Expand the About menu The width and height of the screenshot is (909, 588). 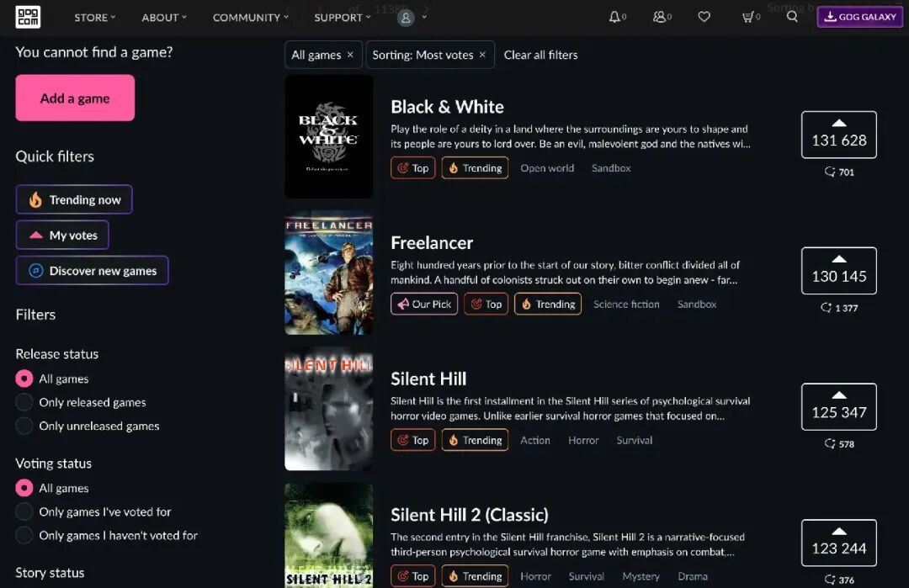[164, 18]
